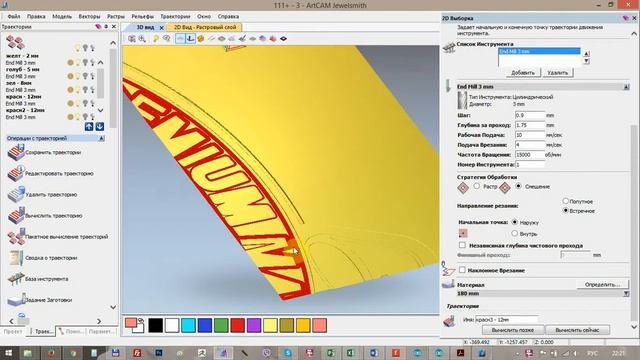Click the Offset strategy diamond icon

504,188
